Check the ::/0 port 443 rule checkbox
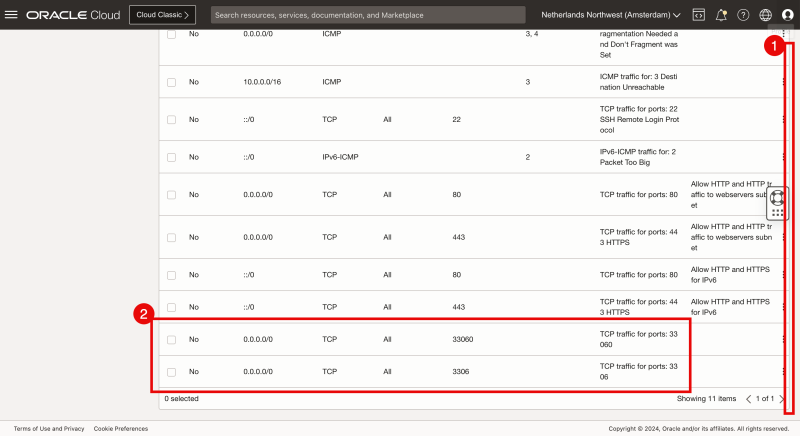 (x=171, y=307)
